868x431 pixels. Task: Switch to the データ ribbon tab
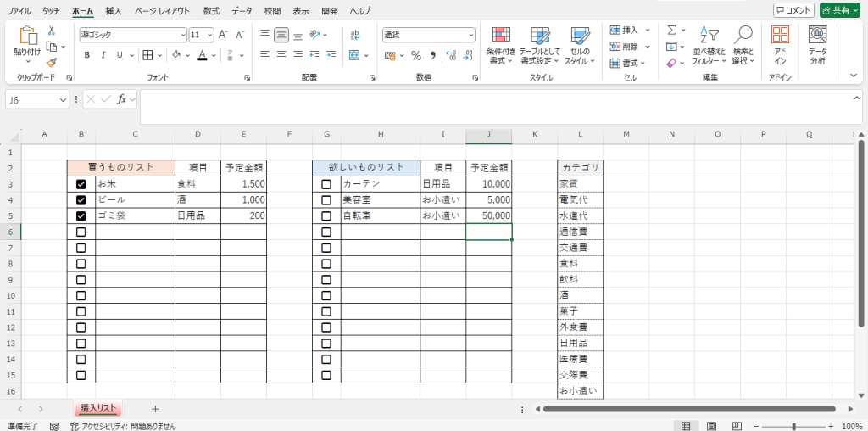pyautogui.click(x=242, y=11)
